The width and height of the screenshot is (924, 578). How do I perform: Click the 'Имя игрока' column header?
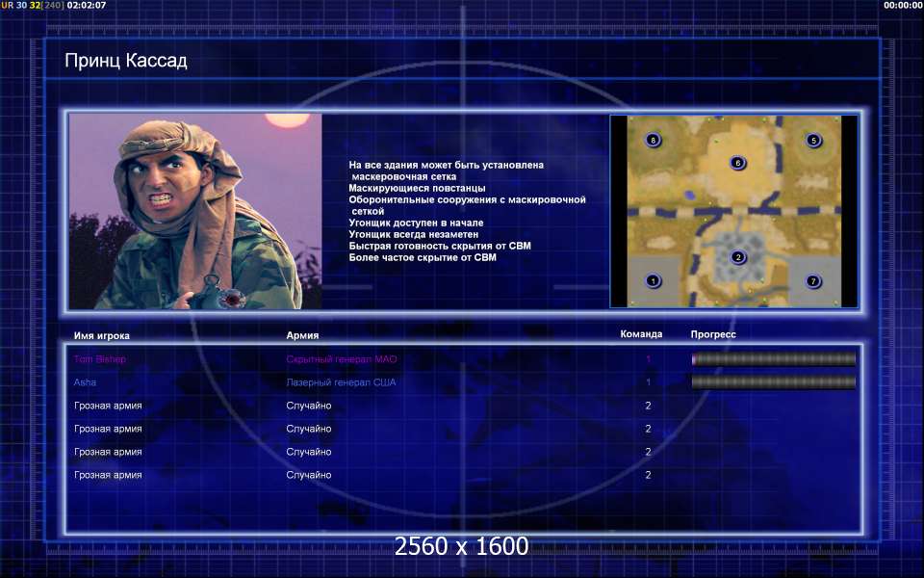tap(101, 335)
